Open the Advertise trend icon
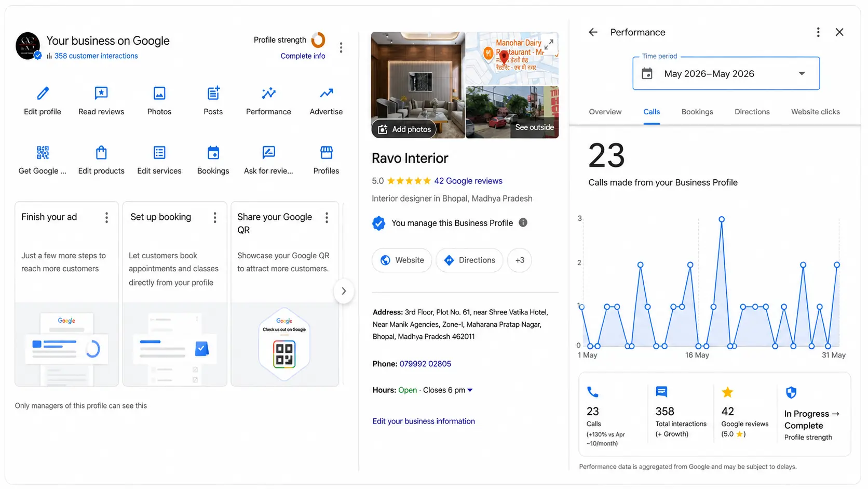This screenshot has width=868, height=489. click(326, 94)
